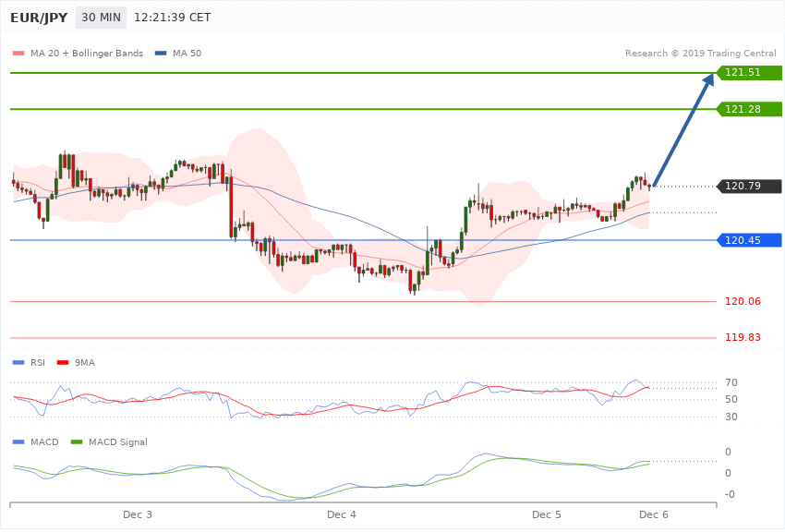Click the 121.51 resistance price tag

[749, 73]
